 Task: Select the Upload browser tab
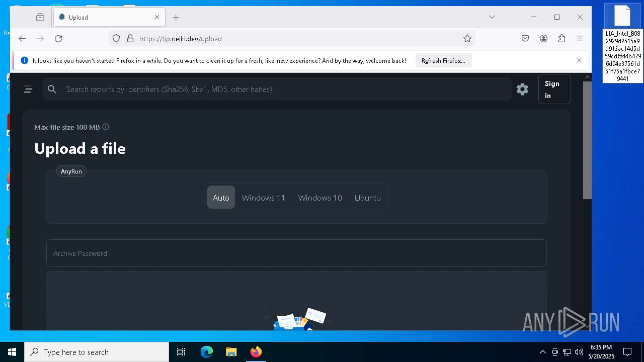109,17
